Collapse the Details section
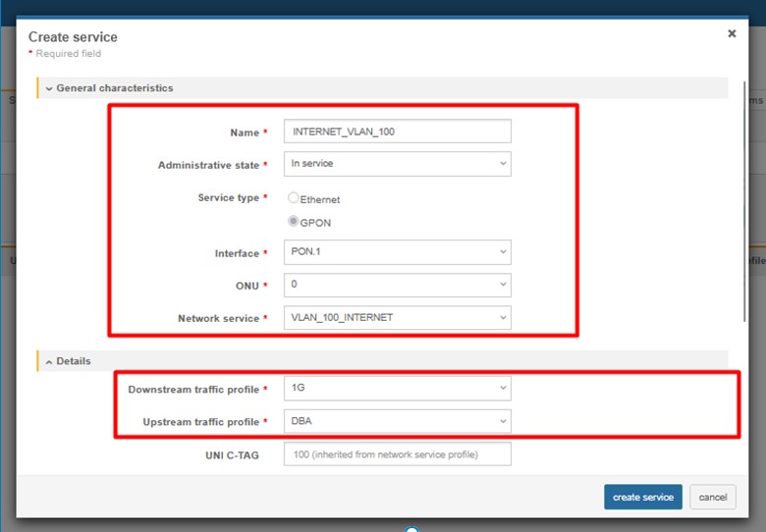Viewport: 766px width, 532px height. tap(49, 361)
